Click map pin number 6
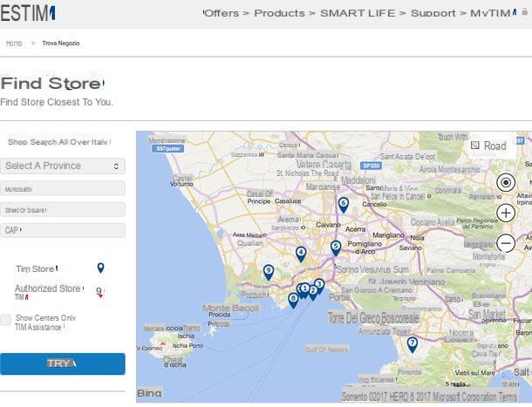The image size is (532, 407). pyautogui.click(x=344, y=205)
